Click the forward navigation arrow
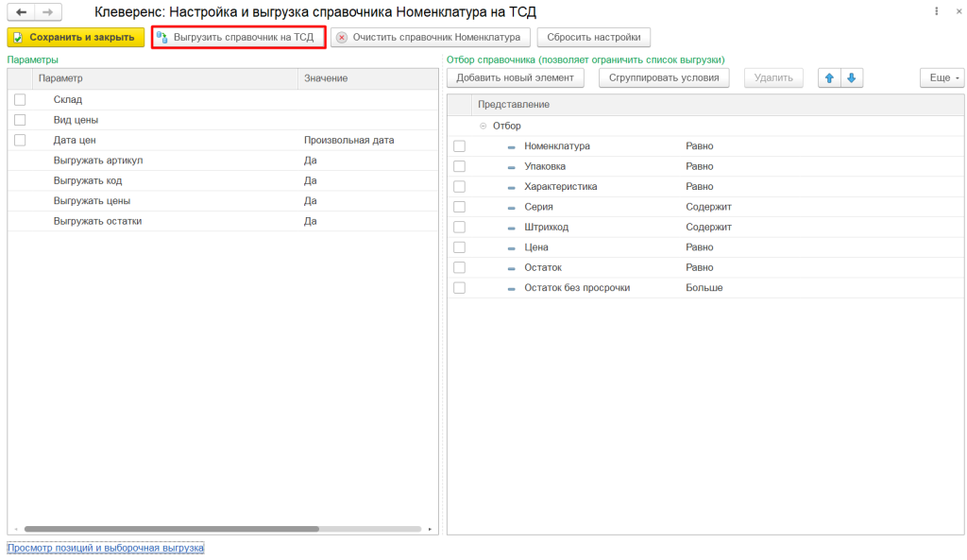The image size is (967, 560). coord(47,12)
